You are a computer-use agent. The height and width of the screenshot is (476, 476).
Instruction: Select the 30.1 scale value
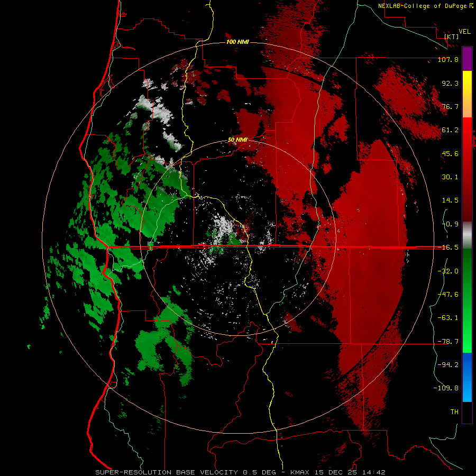(x=450, y=177)
